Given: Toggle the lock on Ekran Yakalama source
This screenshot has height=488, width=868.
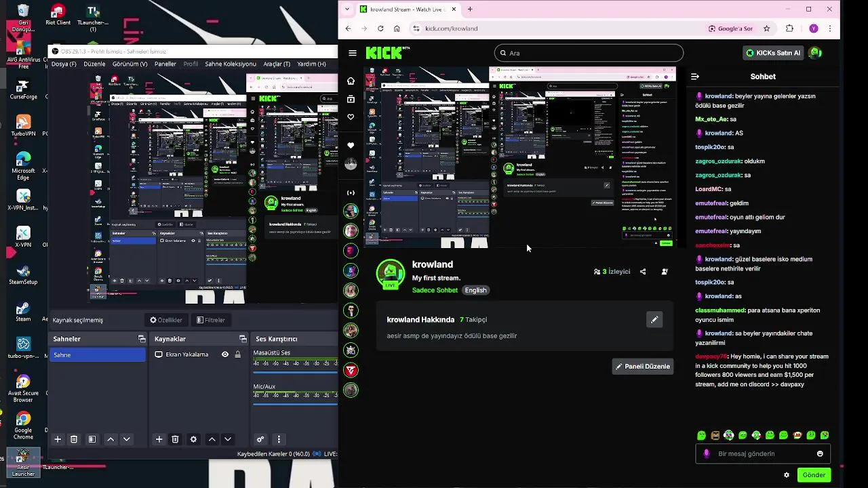Looking at the screenshot, I should pos(237,354).
